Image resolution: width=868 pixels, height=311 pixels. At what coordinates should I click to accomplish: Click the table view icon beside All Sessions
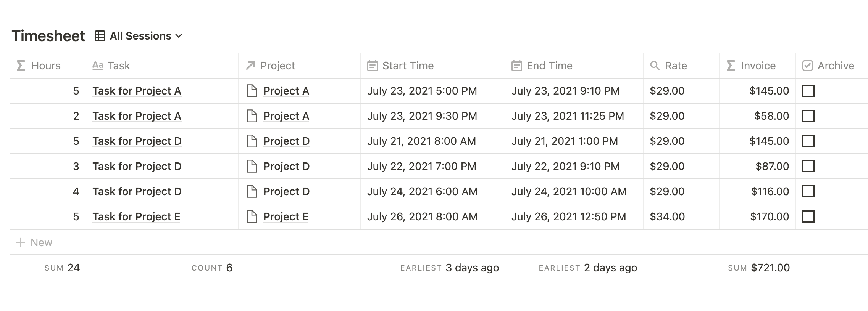(x=100, y=36)
